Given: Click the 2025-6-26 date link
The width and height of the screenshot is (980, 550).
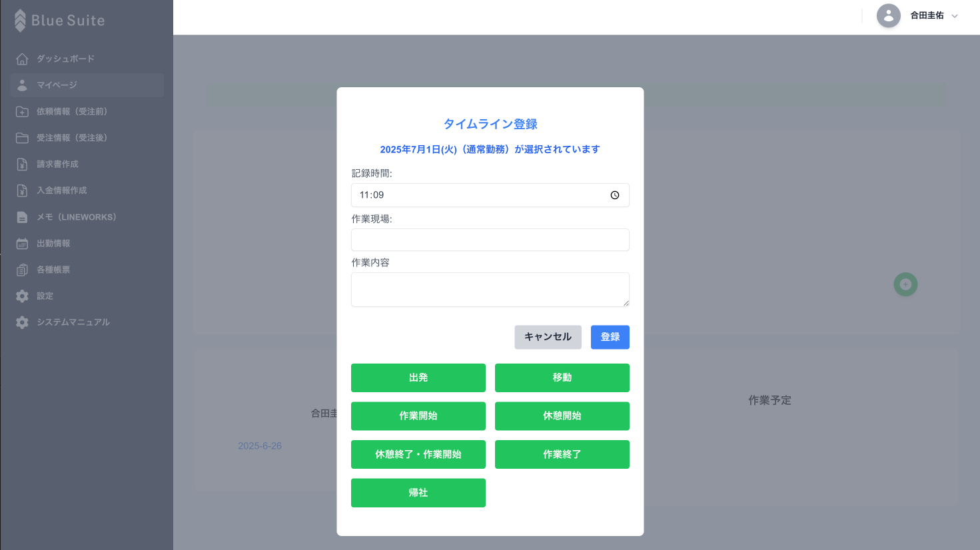Looking at the screenshot, I should 260,446.
